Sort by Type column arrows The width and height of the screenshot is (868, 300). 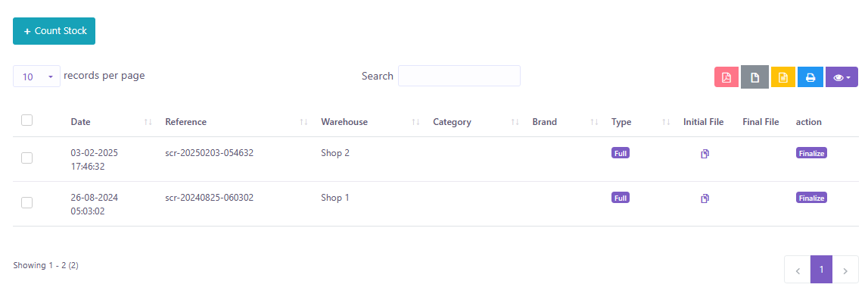point(666,122)
